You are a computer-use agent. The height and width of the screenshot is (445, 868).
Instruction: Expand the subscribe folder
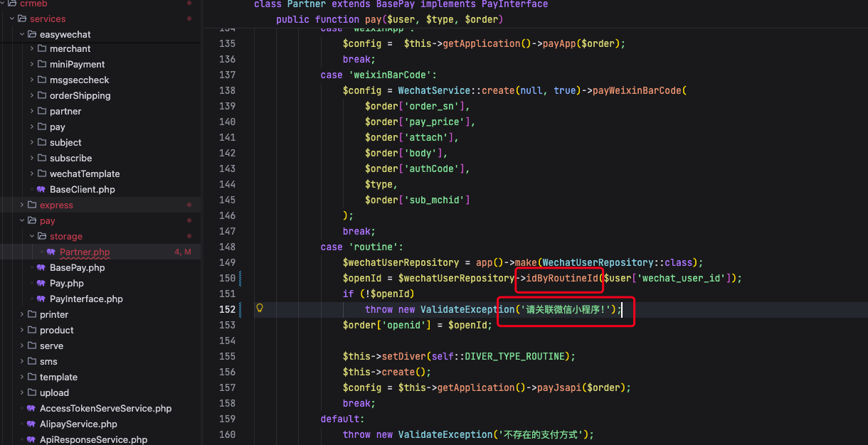[x=33, y=158]
